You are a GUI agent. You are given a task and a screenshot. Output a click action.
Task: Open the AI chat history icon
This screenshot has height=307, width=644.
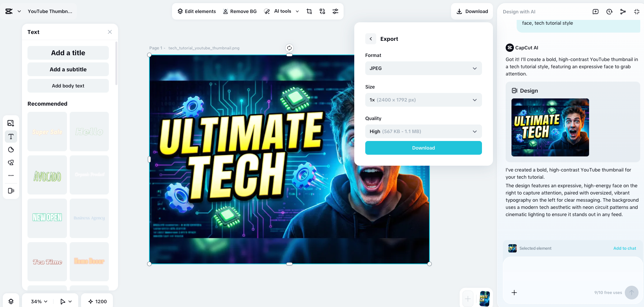point(609,12)
